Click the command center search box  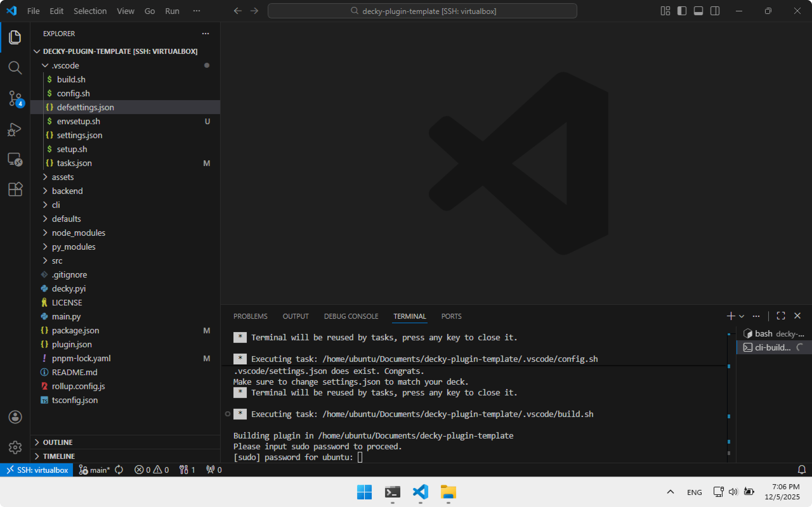coord(422,11)
